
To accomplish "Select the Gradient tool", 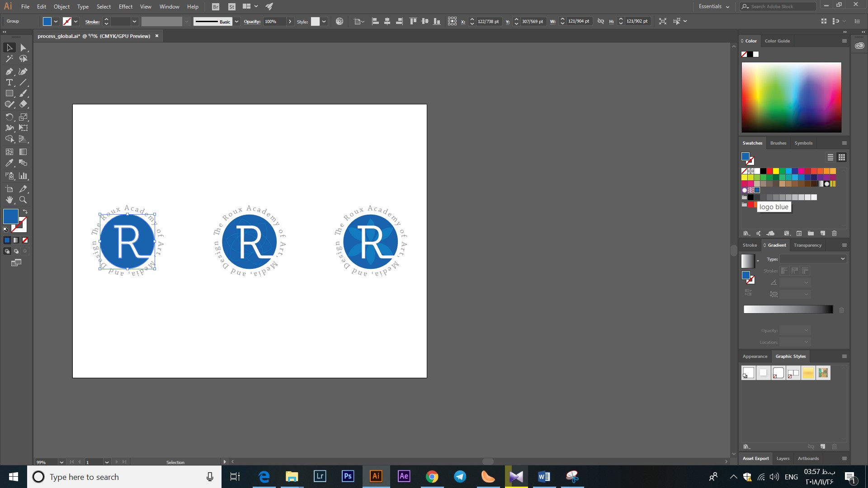I will coord(24,152).
